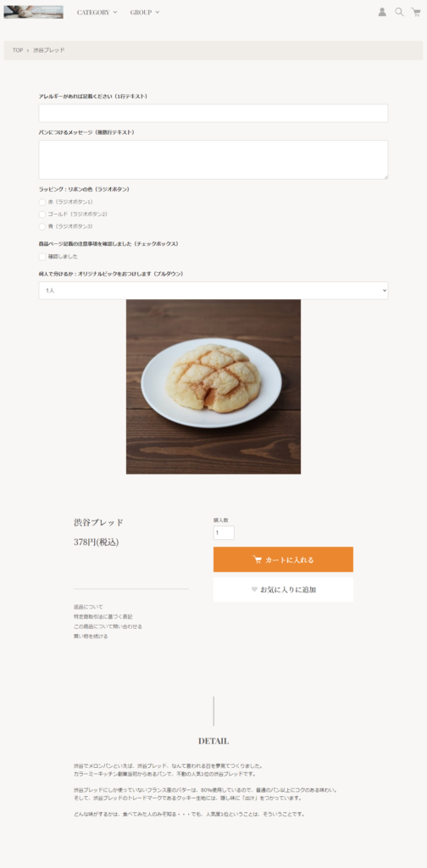Viewport: 427px width, 868px height.
Task: Open the 1人 people count dropdown
Action: pos(213,291)
